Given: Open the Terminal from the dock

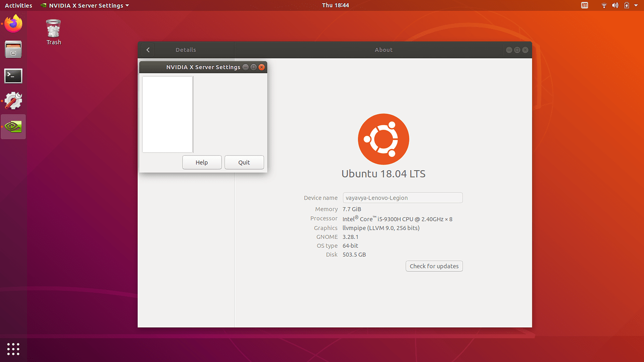Looking at the screenshot, I should (14, 76).
